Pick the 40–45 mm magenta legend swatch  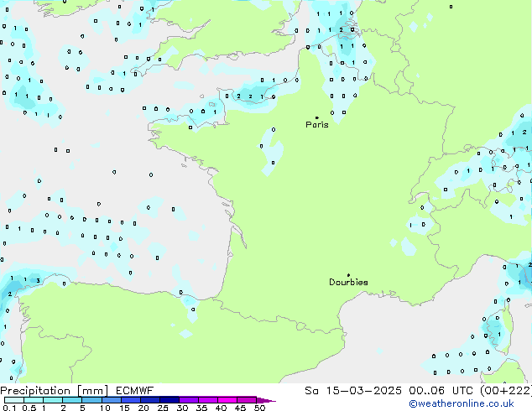tap(227, 400)
